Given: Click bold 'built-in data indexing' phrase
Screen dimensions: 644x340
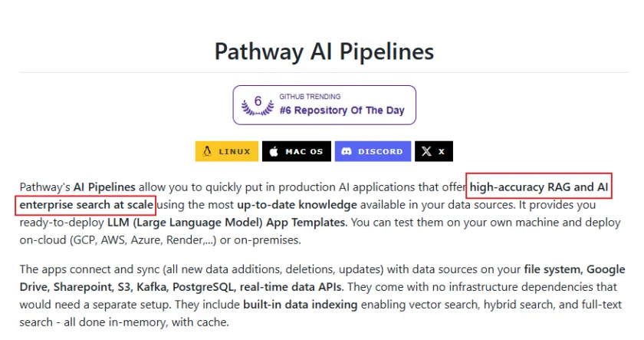Looking at the screenshot, I should coord(301,305).
